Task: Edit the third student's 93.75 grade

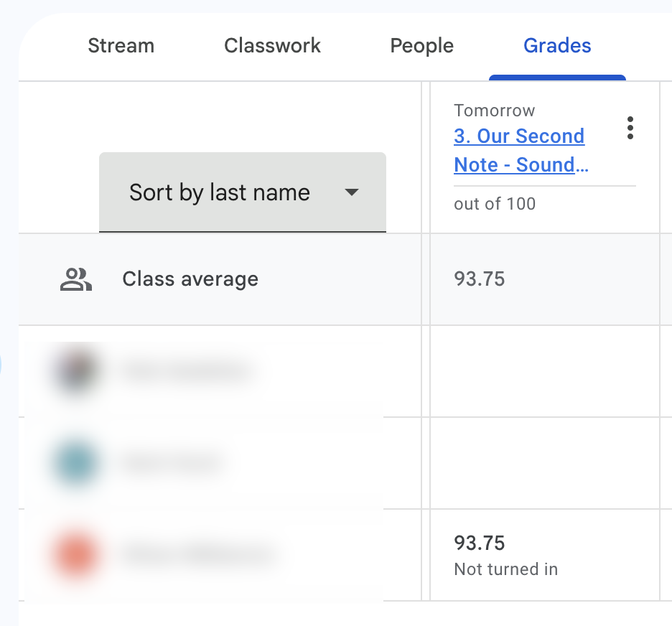Action: click(480, 543)
